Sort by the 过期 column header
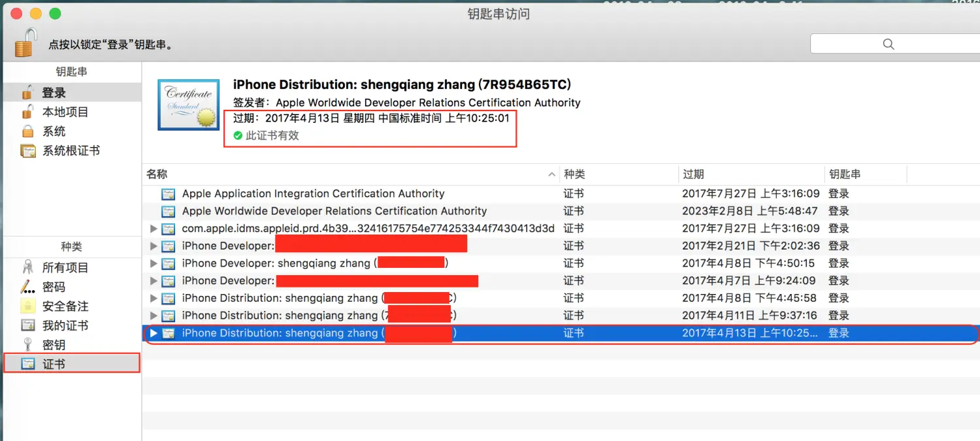Viewport: 980px width, 441px height. tap(751, 174)
